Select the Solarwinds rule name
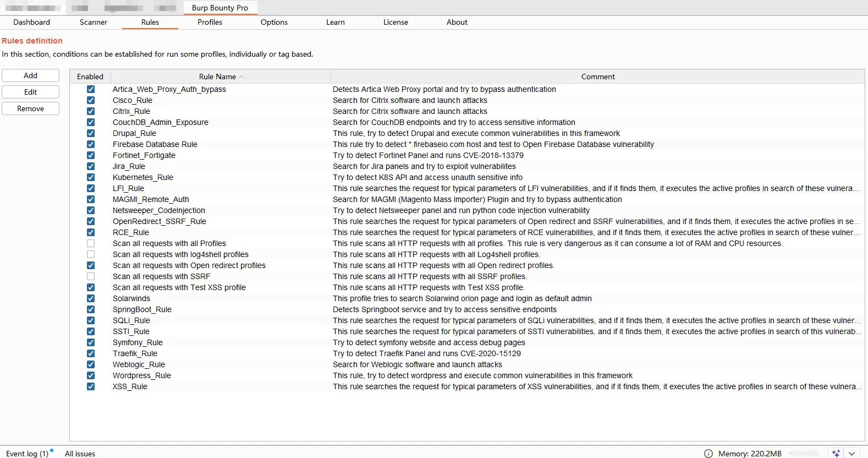The width and height of the screenshot is (868, 458). tap(131, 298)
